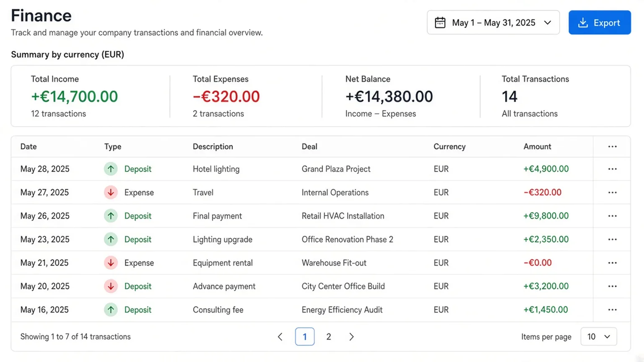Sort by the Date column header
Image resolution: width=644 pixels, height=362 pixels.
pyautogui.click(x=29, y=147)
